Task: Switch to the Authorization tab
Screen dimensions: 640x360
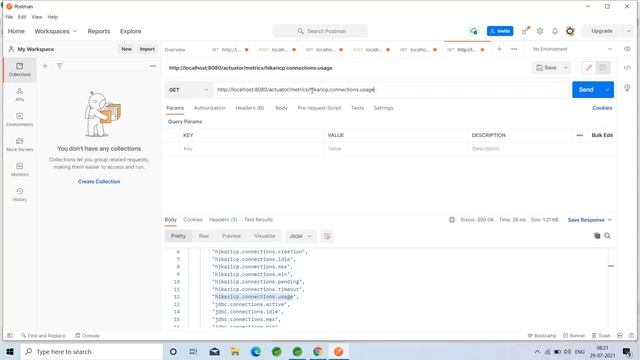Action: (210, 108)
